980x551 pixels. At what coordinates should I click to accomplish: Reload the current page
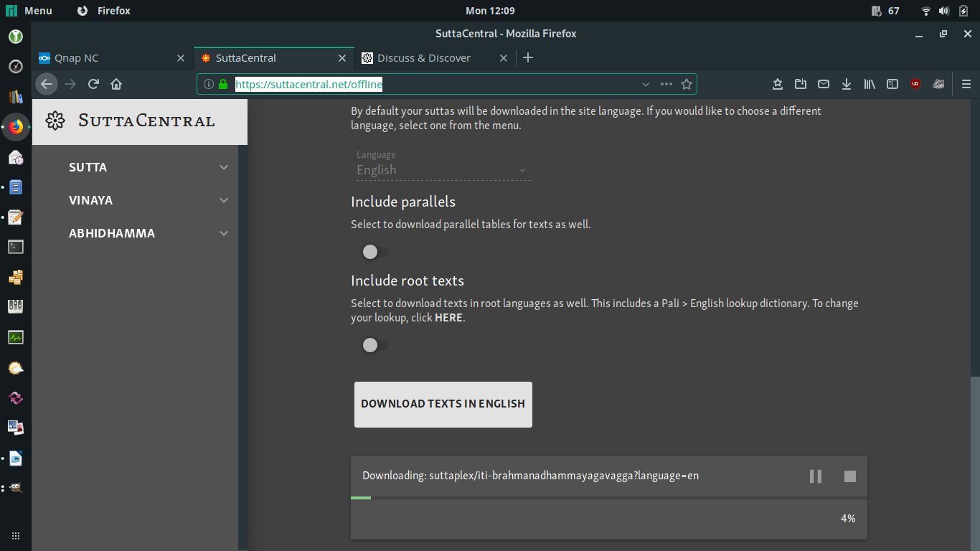point(93,84)
